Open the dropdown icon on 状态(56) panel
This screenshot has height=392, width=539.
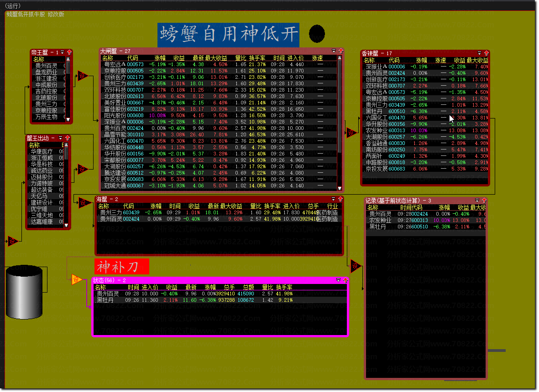click(338, 280)
